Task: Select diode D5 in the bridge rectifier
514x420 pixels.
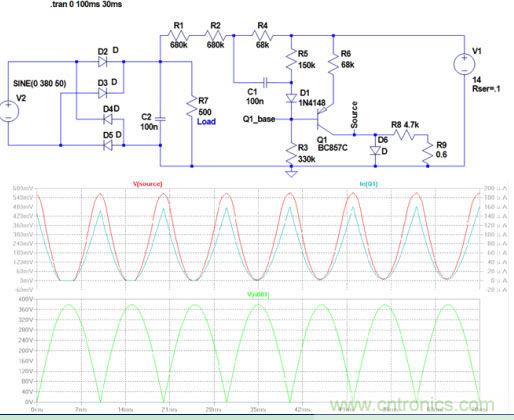Action: coord(107,145)
